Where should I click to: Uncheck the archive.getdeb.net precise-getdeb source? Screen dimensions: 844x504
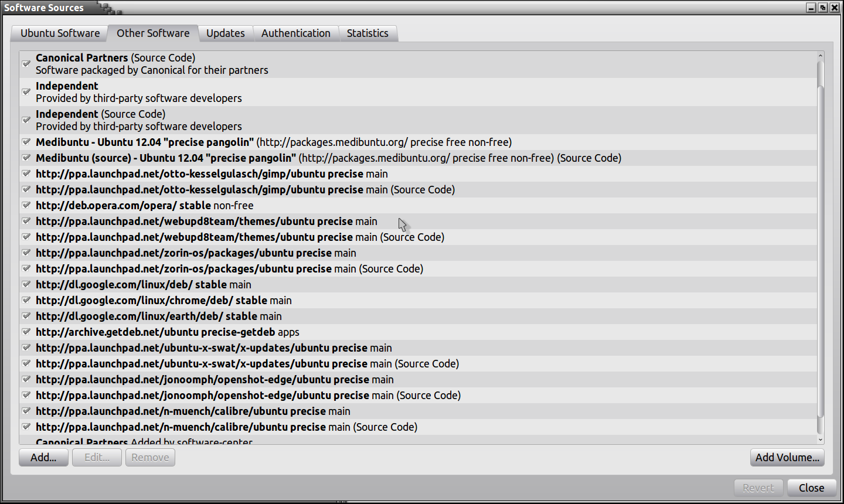point(26,332)
